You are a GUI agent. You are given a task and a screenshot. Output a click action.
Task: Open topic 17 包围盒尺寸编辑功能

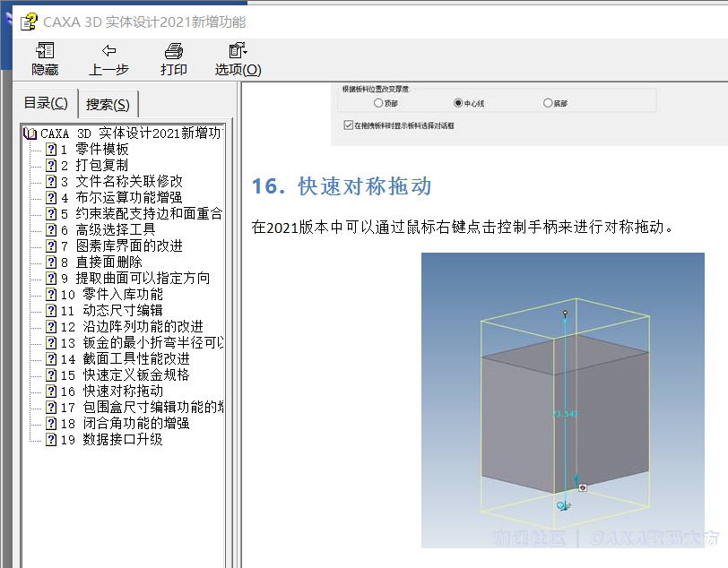click(x=142, y=407)
